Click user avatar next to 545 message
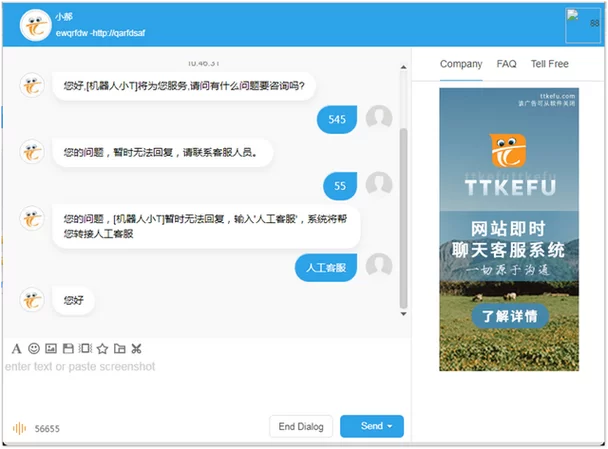 (x=379, y=117)
